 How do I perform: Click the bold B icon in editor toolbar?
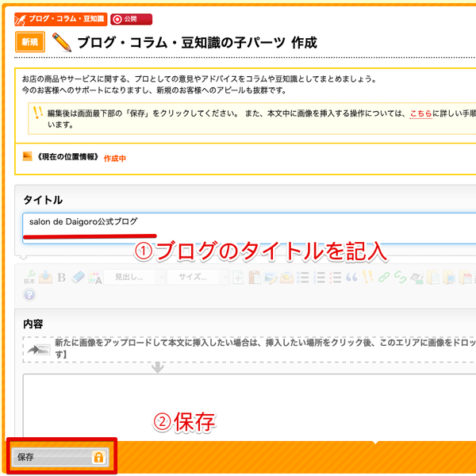[61, 277]
